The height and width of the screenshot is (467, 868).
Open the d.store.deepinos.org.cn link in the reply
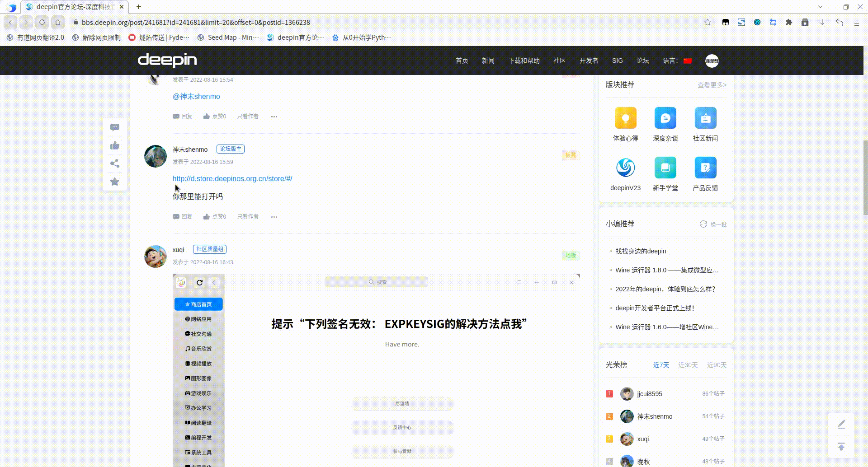pyautogui.click(x=232, y=178)
